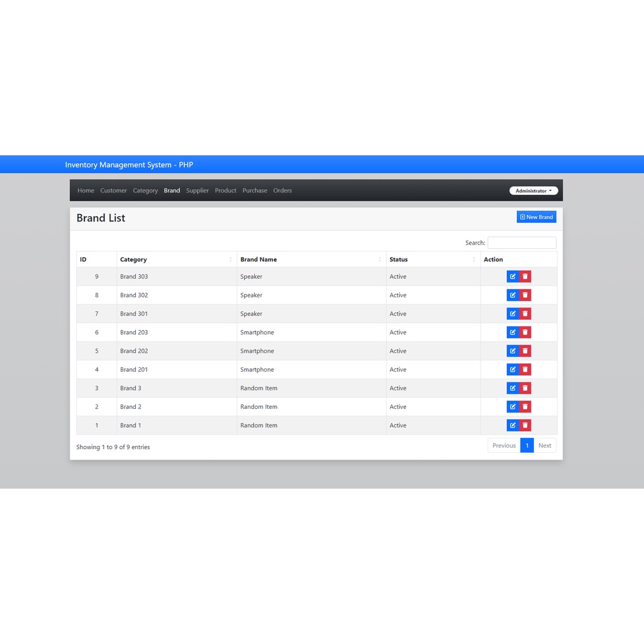Switch to the Supplier section
The width and height of the screenshot is (644, 644).
click(x=197, y=190)
